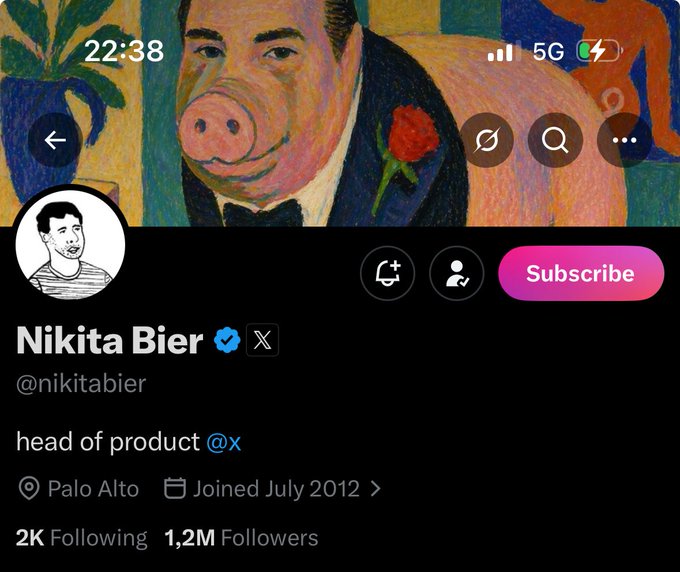This screenshot has height=572, width=680.
Task: Open the X affiliation badge
Action: tap(262, 340)
